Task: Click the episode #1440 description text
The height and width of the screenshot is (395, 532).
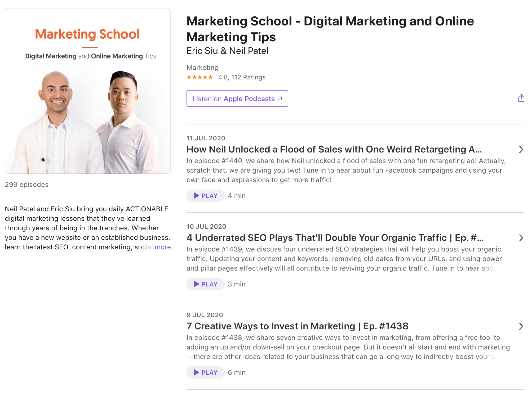Action: 346,170
